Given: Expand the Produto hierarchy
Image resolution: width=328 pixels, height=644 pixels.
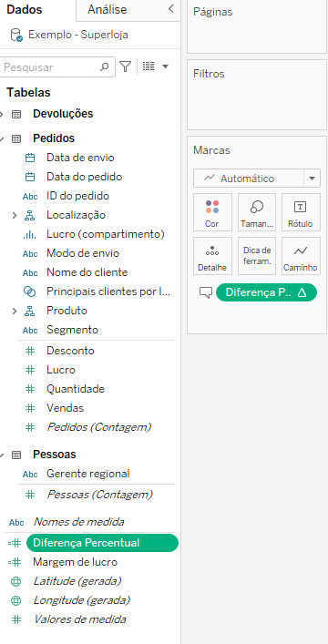Looking at the screenshot, I should (x=15, y=311).
